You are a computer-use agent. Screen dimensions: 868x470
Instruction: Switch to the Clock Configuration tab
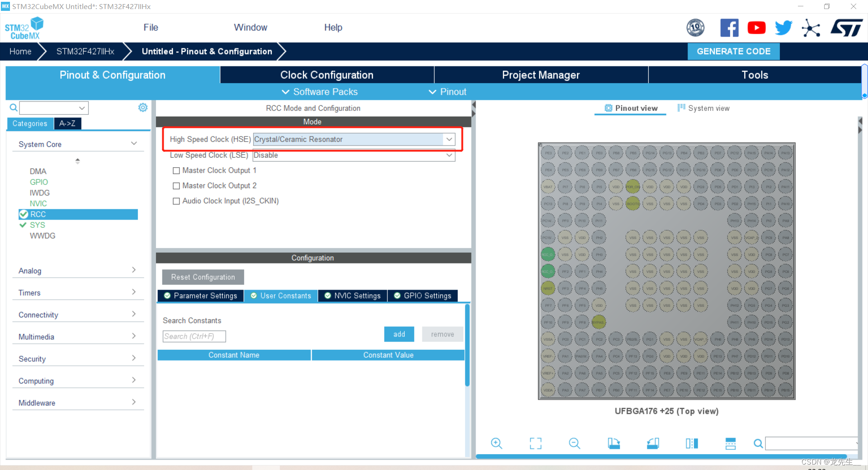[327, 75]
